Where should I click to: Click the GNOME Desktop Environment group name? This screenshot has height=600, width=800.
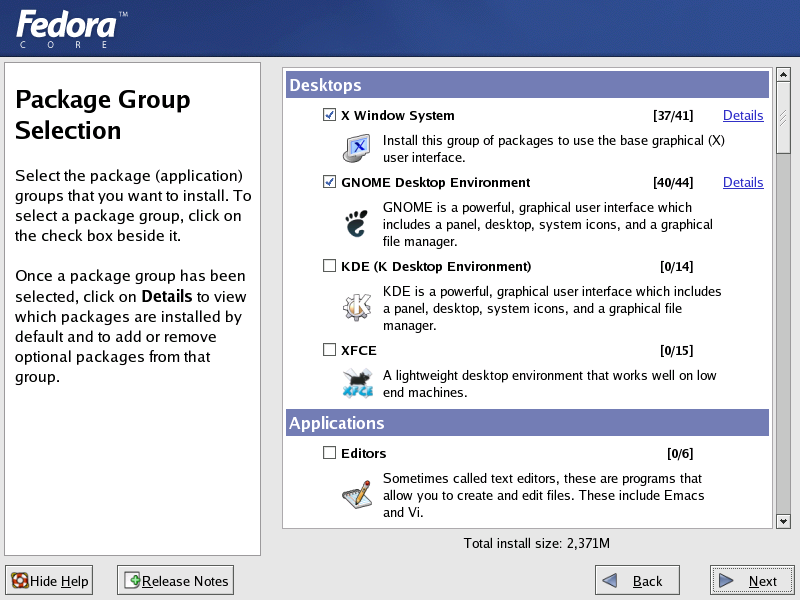[436, 182]
